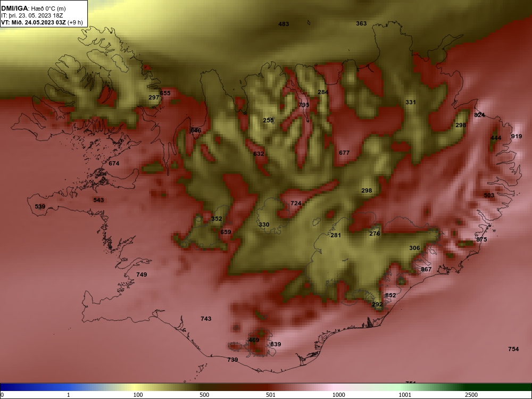The width and height of the screenshot is (532, 399).
Task: Pick the value 297 on the map
Action: (x=154, y=97)
